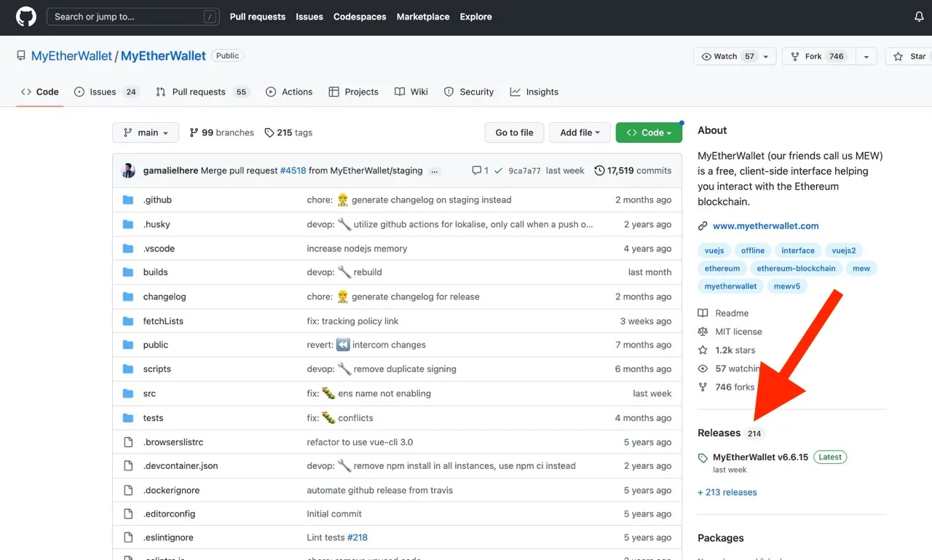Click Pull requests in the top navigation
The image size is (932, 560).
tap(258, 17)
